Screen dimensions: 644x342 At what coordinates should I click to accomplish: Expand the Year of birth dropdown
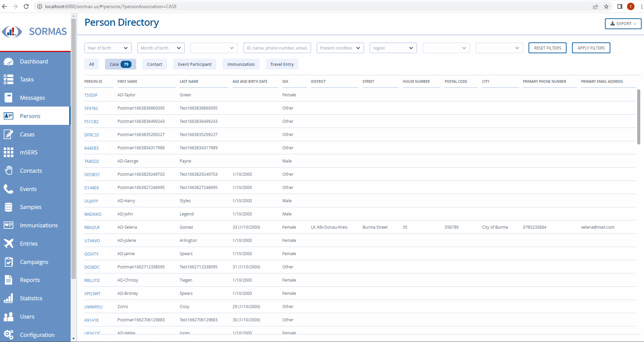click(108, 48)
